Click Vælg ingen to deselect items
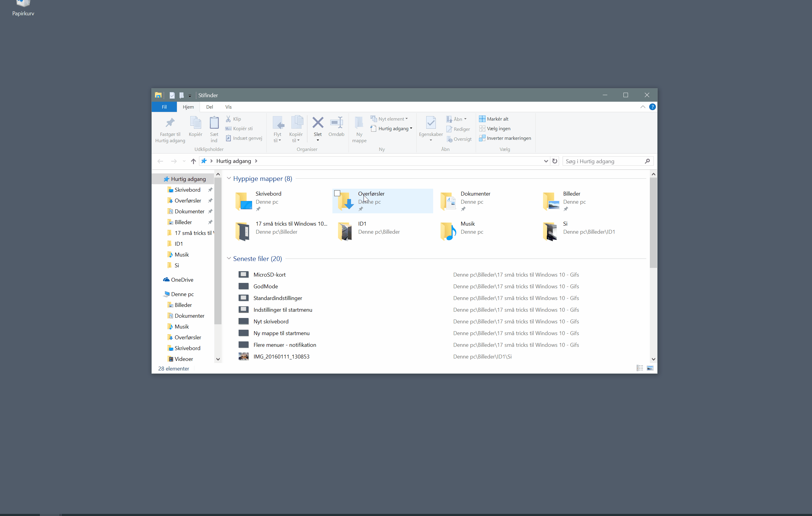The height and width of the screenshot is (516, 812). click(495, 129)
